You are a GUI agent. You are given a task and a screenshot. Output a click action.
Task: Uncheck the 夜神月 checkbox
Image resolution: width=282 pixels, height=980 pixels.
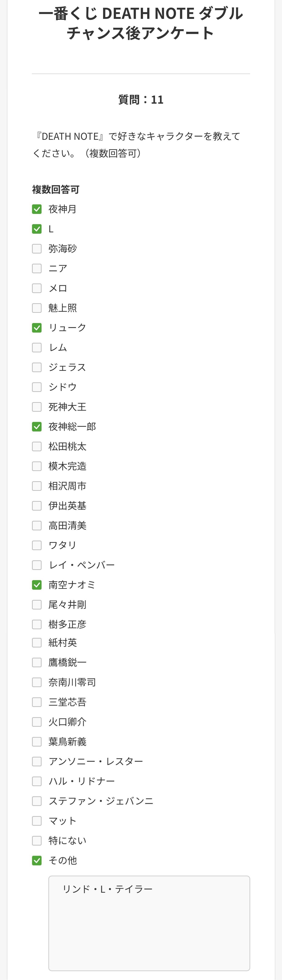pyautogui.click(x=37, y=209)
